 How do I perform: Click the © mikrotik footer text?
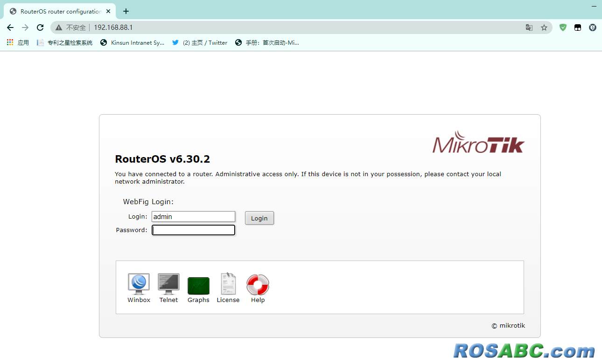pos(508,326)
